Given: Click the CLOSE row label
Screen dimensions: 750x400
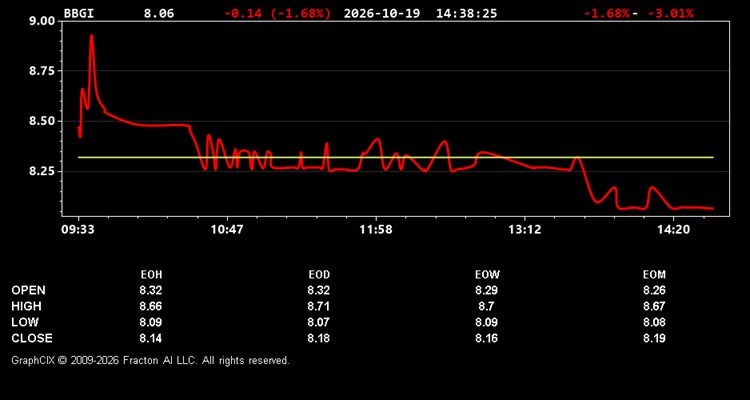Looking at the screenshot, I should [32, 338].
